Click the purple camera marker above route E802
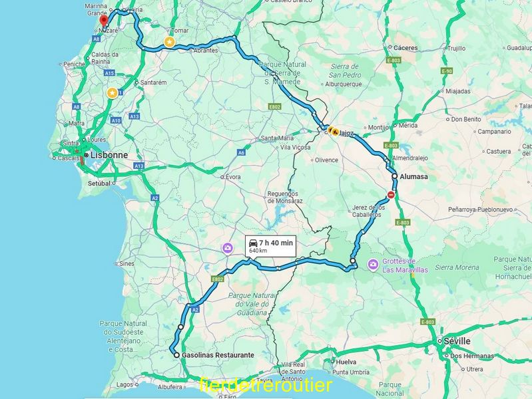This screenshot has height=399, width=532. click(x=228, y=248)
